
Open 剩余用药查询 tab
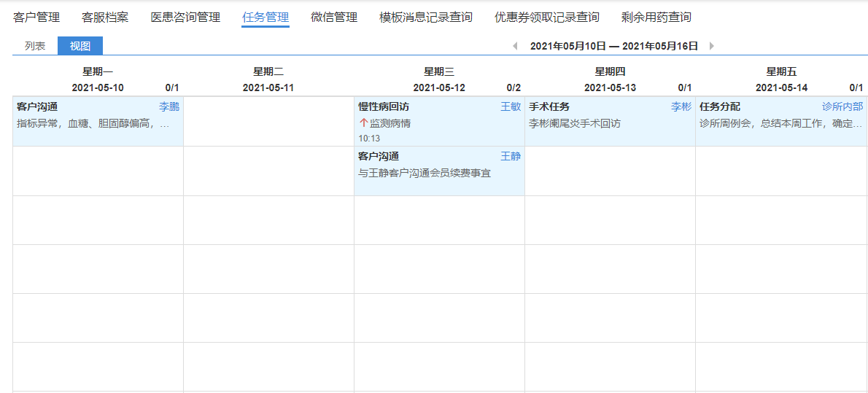pos(656,17)
